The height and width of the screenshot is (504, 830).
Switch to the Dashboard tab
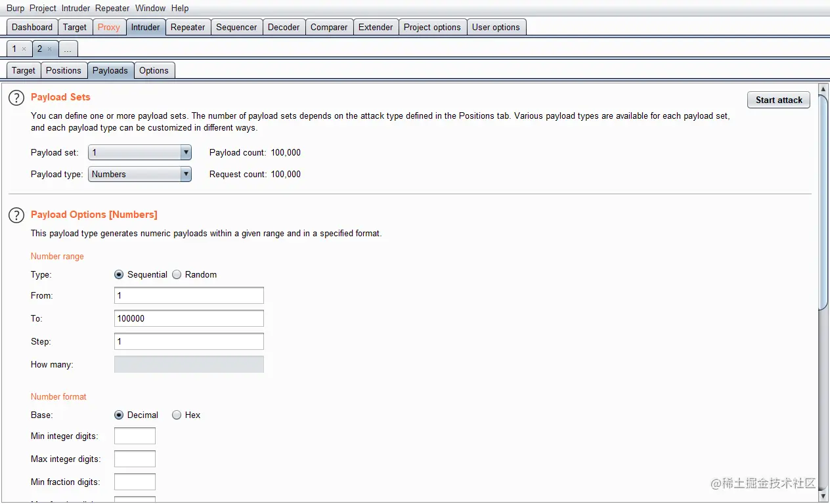pyautogui.click(x=32, y=28)
